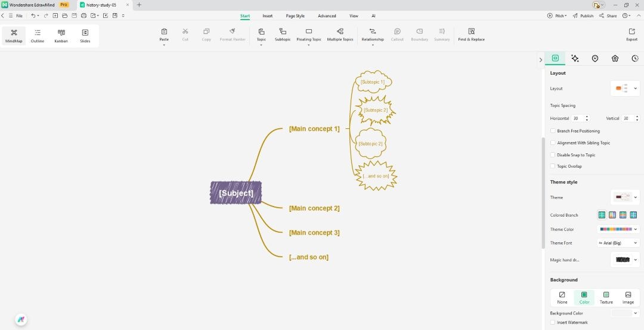Select the first Colored Branch style

[602, 215]
